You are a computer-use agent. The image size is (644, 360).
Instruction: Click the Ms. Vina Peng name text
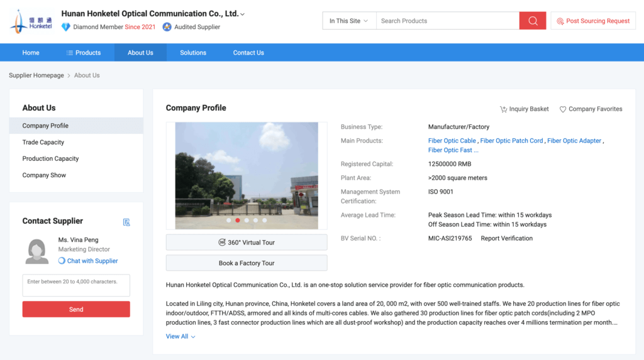click(x=79, y=240)
